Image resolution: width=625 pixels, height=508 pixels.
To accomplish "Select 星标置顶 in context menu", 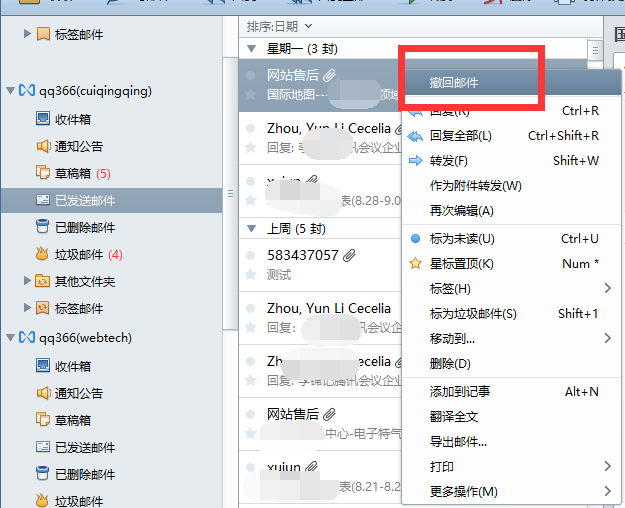I will [461, 264].
